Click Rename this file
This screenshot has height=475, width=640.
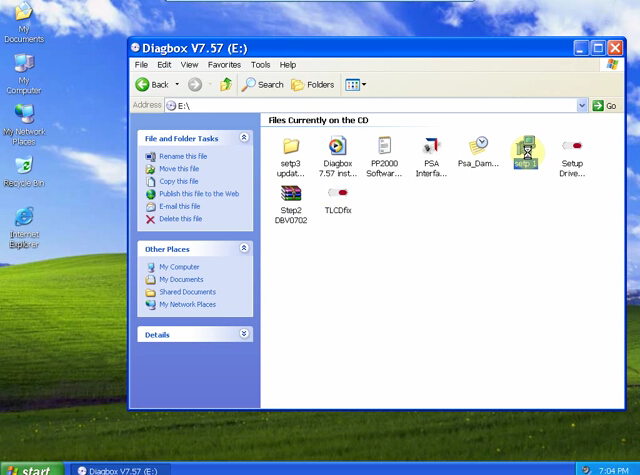[x=183, y=156]
